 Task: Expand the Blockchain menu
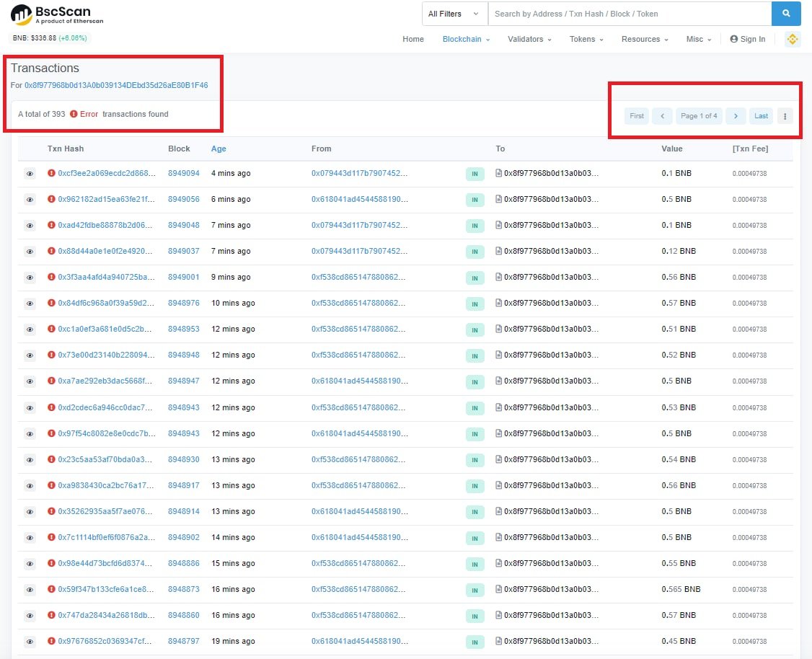click(x=466, y=39)
